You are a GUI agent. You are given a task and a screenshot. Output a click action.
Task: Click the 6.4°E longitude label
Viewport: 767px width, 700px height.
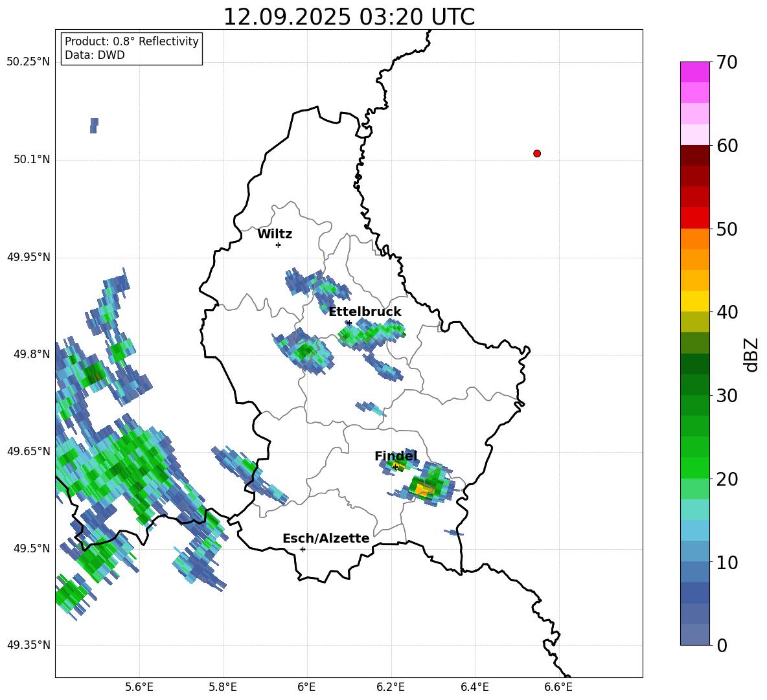click(474, 688)
